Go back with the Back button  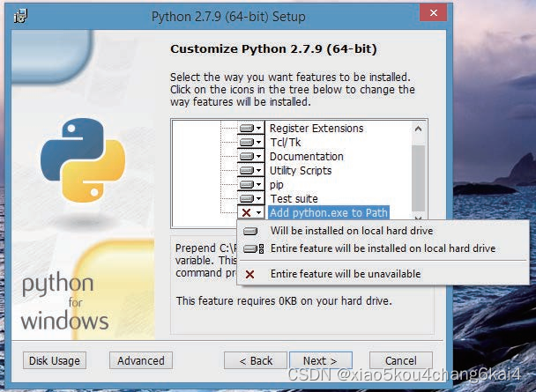click(x=256, y=360)
